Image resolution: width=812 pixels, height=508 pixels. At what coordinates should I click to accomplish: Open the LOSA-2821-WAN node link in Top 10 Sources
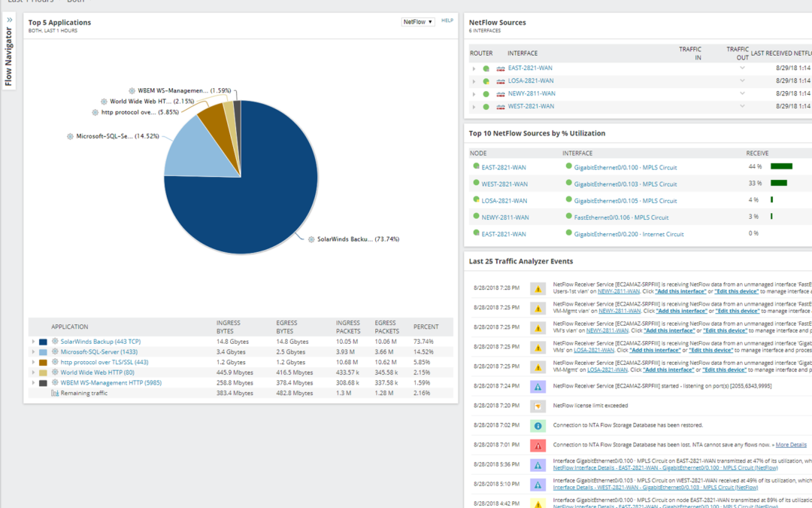coord(504,201)
